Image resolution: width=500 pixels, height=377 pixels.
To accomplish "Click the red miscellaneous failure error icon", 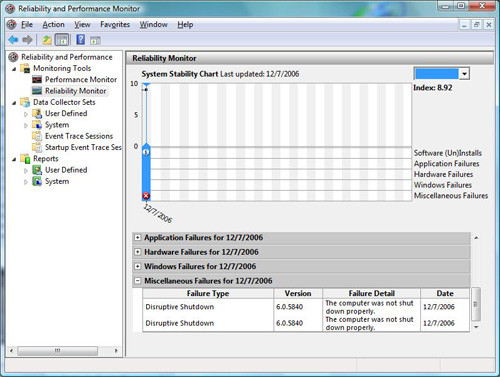I will [x=146, y=196].
